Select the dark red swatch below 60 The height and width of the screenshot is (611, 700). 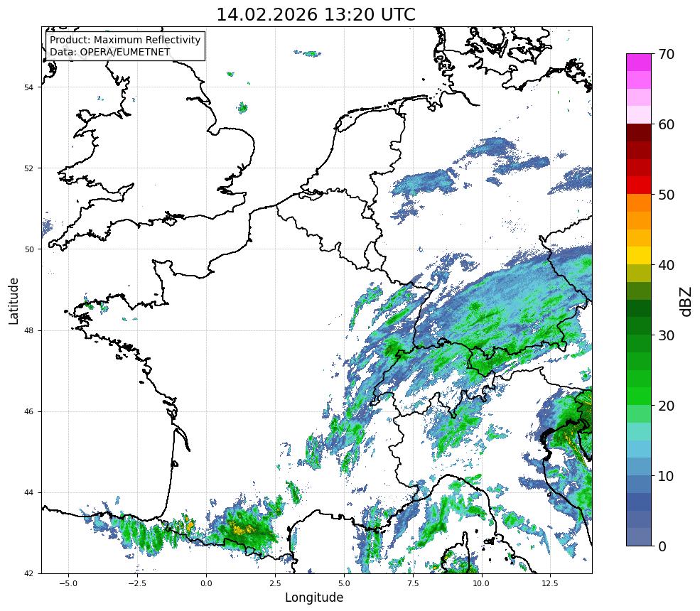(x=639, y=133)
